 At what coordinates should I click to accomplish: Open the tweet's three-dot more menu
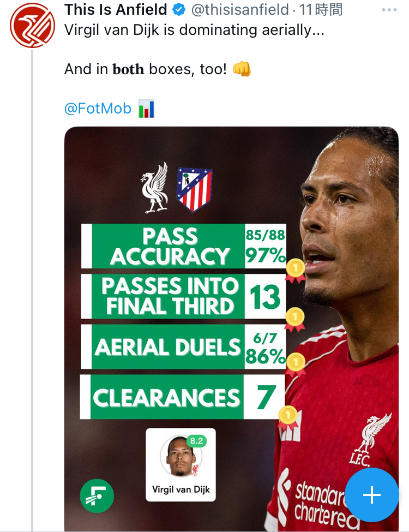389,10
